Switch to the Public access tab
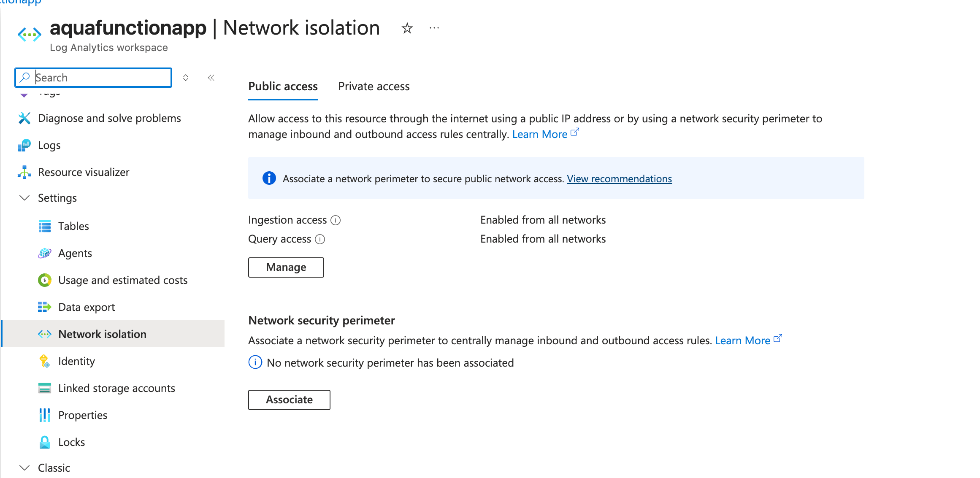 tap(283, 86)
